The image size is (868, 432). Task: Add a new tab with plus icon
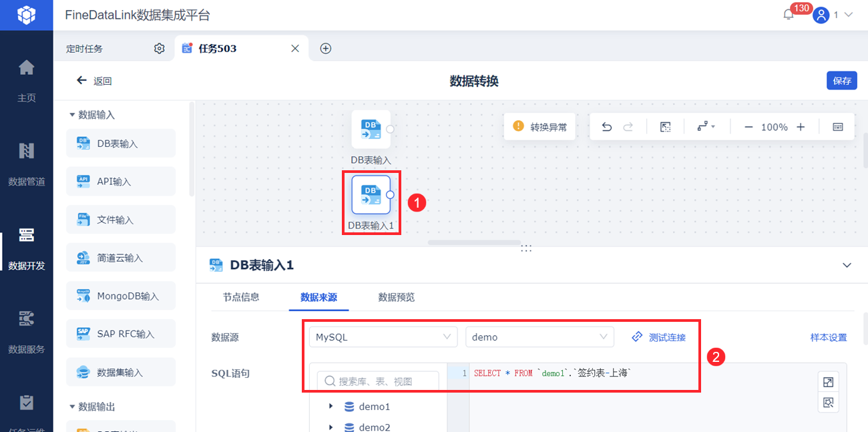pyautogui.click(x=326, y=49)
